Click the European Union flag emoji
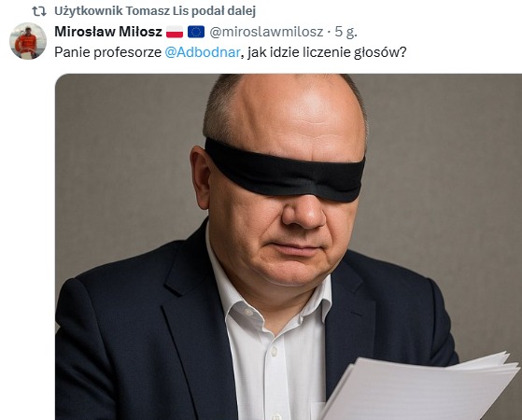Screen dimensions: 522x420 pyautogui.click(x=196, y=32)
